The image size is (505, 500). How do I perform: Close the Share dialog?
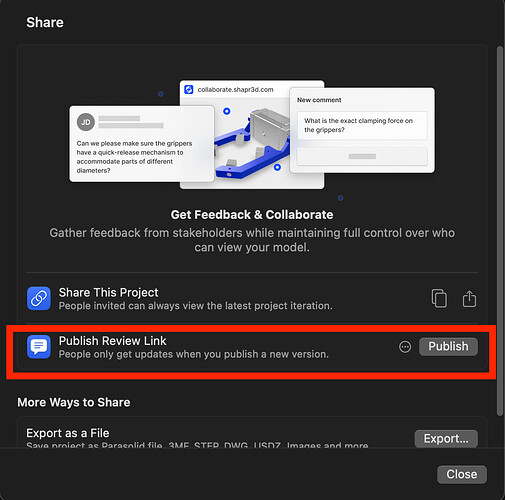pos(462,474)
